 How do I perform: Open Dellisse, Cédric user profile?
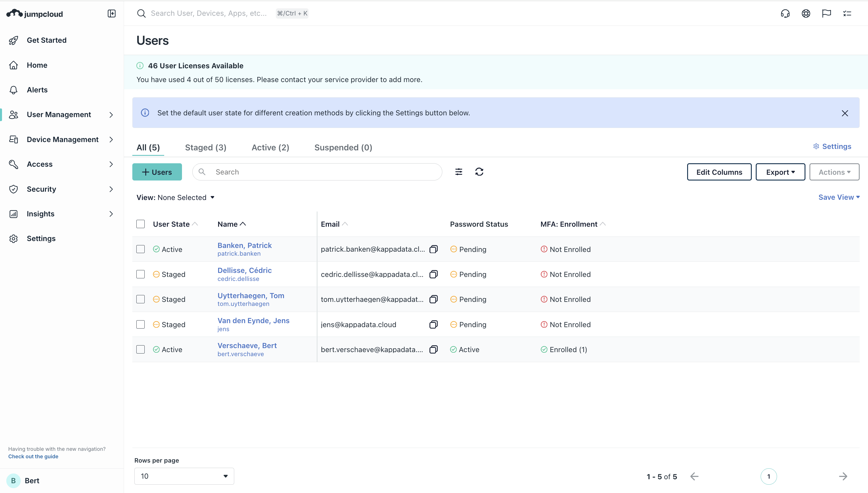tap(244, 270)
